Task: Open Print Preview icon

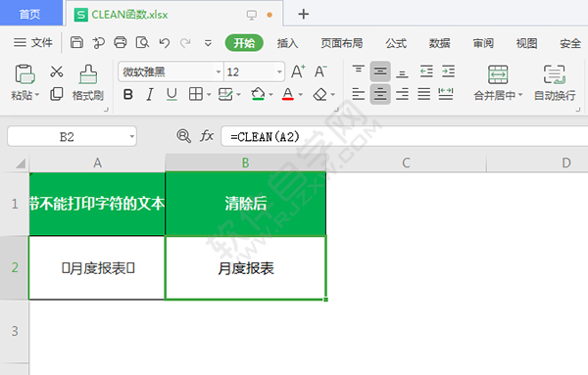Action: (142, 43)
